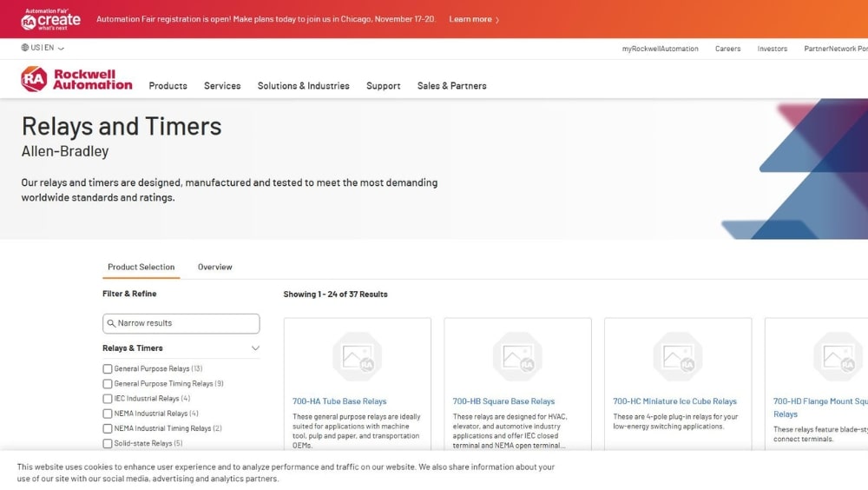Click the Allen-Bradley subtitle
Viewport: 868px width, 490px height.
click(x=65, y=151)
